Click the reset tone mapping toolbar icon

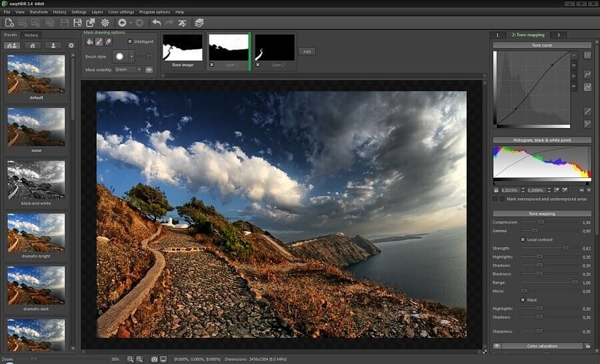point(182,23)
